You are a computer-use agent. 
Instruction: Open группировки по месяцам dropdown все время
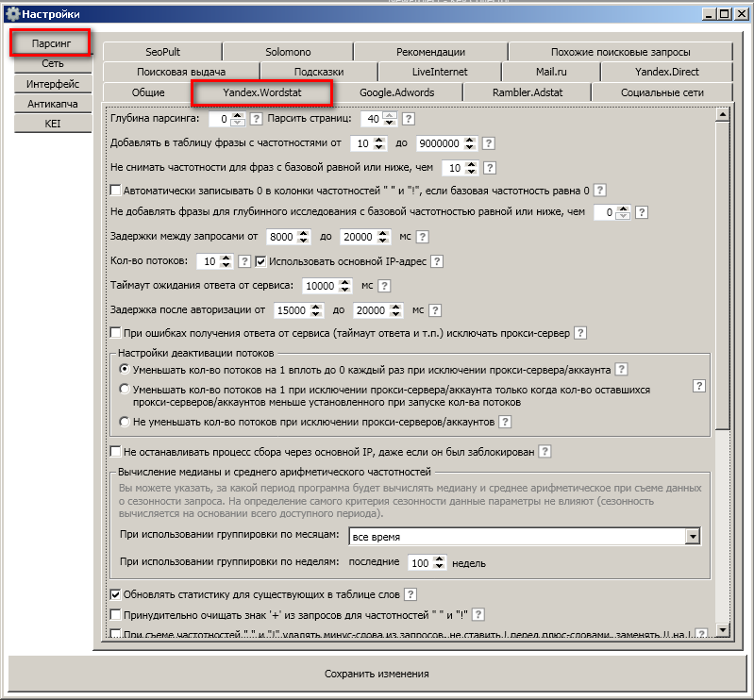pos(525,537)
